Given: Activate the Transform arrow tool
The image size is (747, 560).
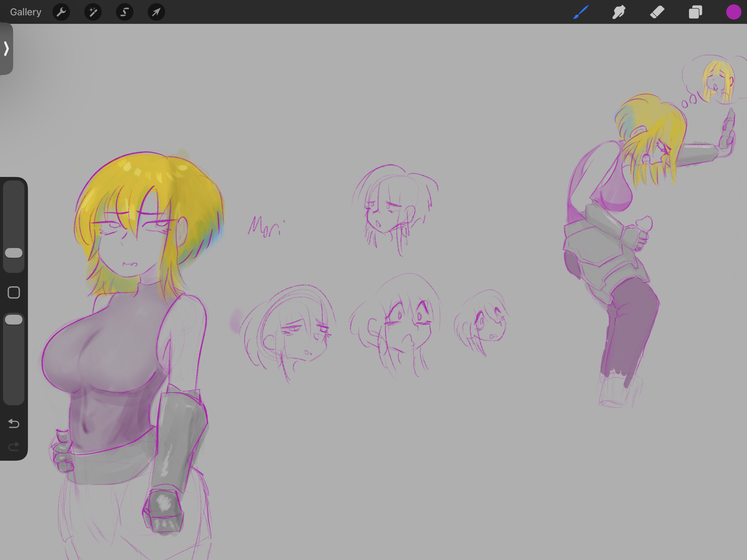Looking at the screenshot, I should 156,12.
